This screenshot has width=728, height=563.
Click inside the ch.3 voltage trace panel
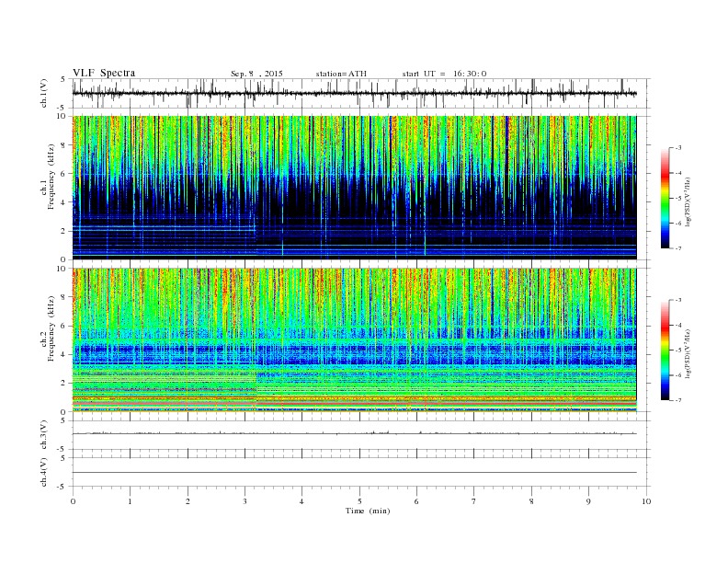point(361,435)
